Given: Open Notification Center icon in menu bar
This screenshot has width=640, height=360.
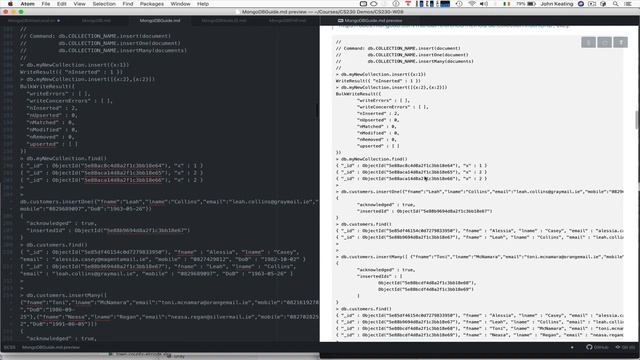Looking at the screenshot, I should 628,4.
